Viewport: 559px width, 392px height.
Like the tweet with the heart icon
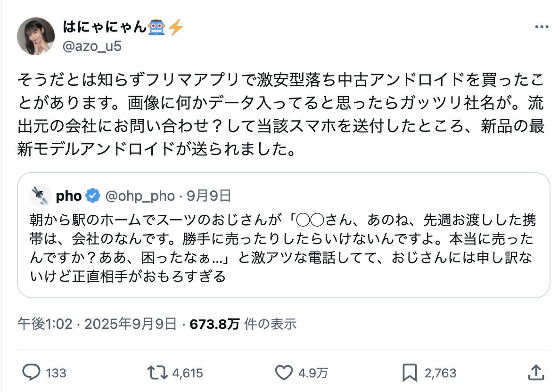[x=284, y=373]
